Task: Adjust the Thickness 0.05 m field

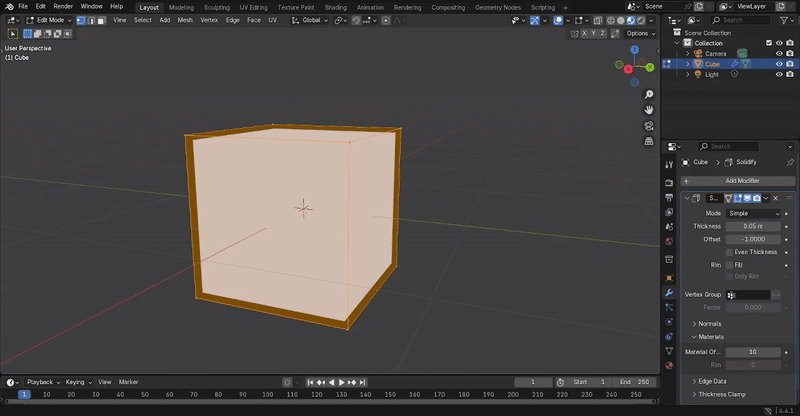Action: [x=753, y=226]
